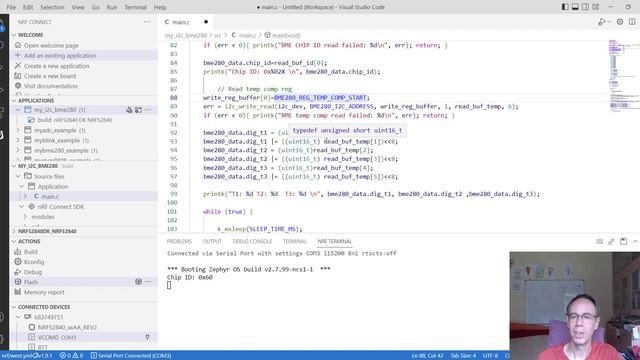Click add build configuration icon on my_i2c_bme280
Image resolution: width=640 pixels, height=360 pixels.
click(x=138, y=110)
